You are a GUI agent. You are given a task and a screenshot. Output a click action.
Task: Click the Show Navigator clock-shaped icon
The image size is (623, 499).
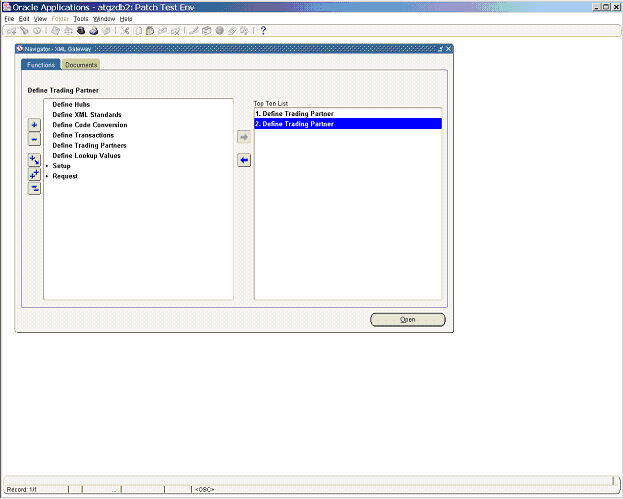click(x=37, y=31)
